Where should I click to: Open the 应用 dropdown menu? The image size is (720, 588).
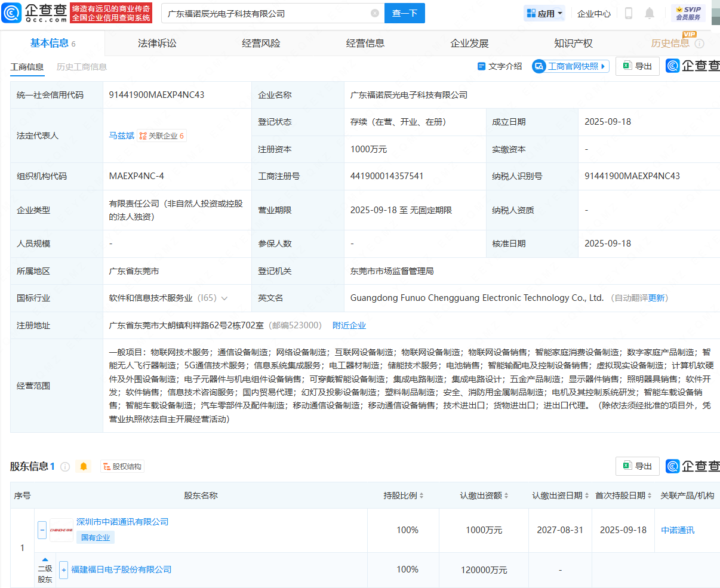(544, 13)
